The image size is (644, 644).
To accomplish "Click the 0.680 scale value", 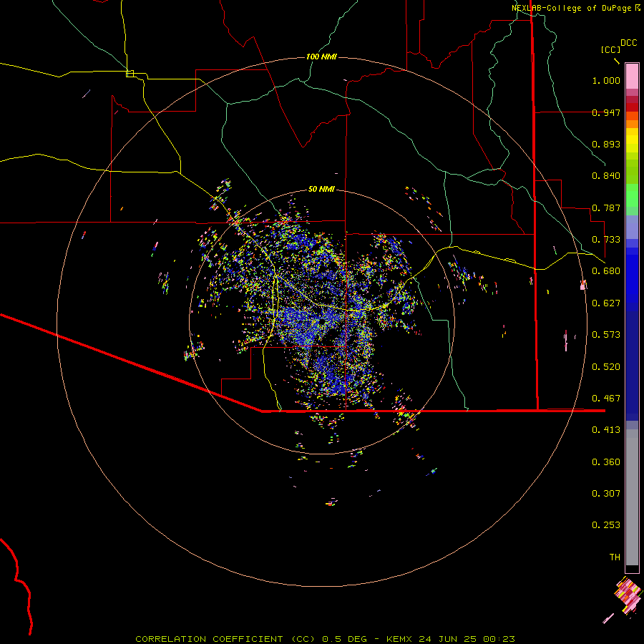I will coord(606,271).
